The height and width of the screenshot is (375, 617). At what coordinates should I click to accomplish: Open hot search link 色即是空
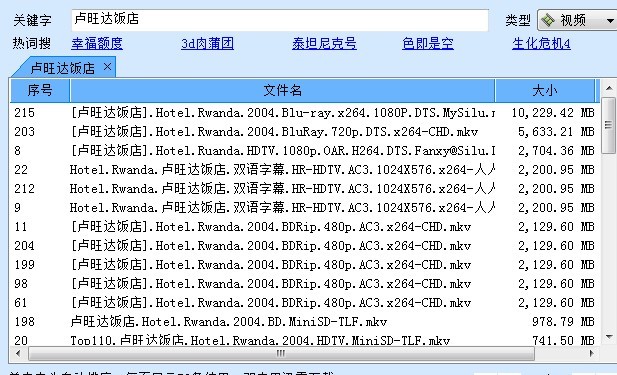[x=428, y=43]
